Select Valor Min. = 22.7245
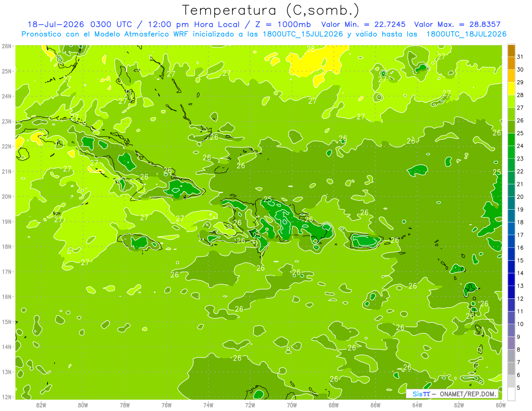532x411 pixels. 364,24
